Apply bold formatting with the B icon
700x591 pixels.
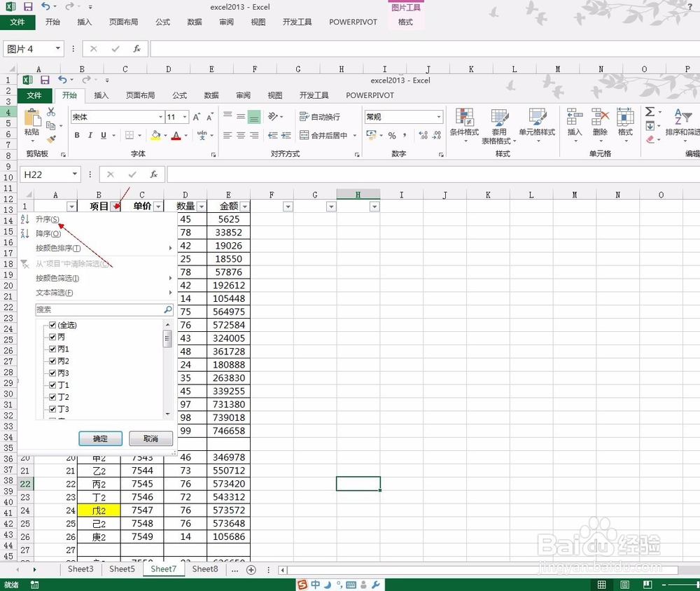tap(77, 134)
